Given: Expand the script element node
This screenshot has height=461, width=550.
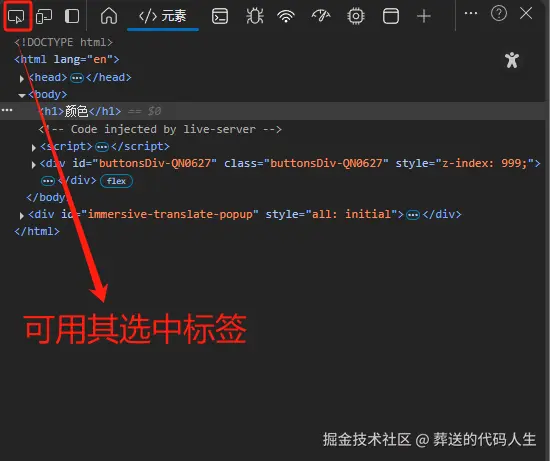Looking at the screenshot, I should coord(34,147).
